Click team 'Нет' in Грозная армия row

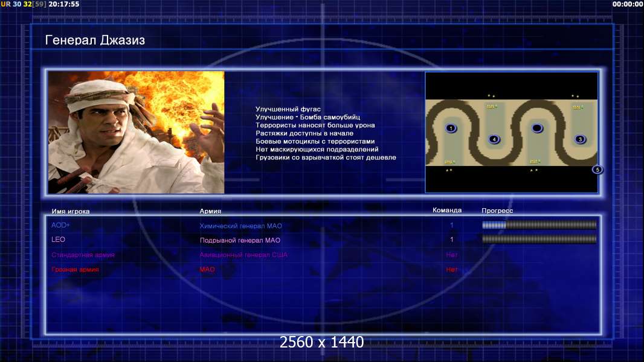click(x=452, y=270)
